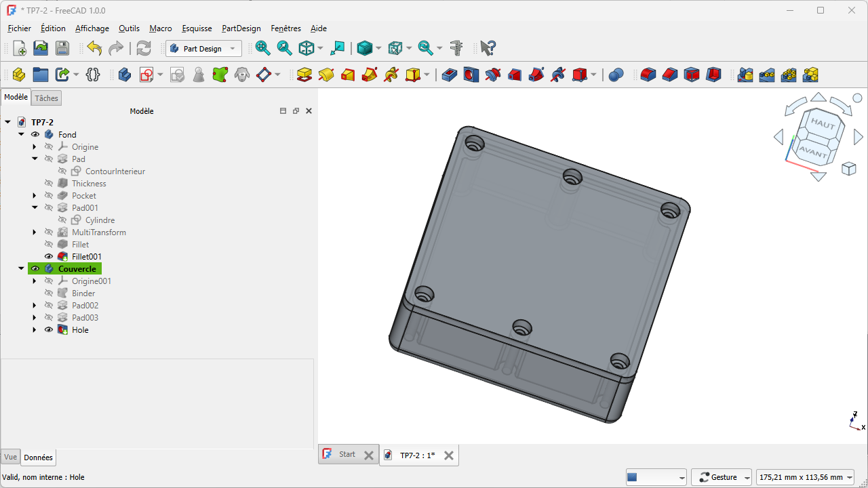Expand the MultiTransform tree item

point(35,232)
